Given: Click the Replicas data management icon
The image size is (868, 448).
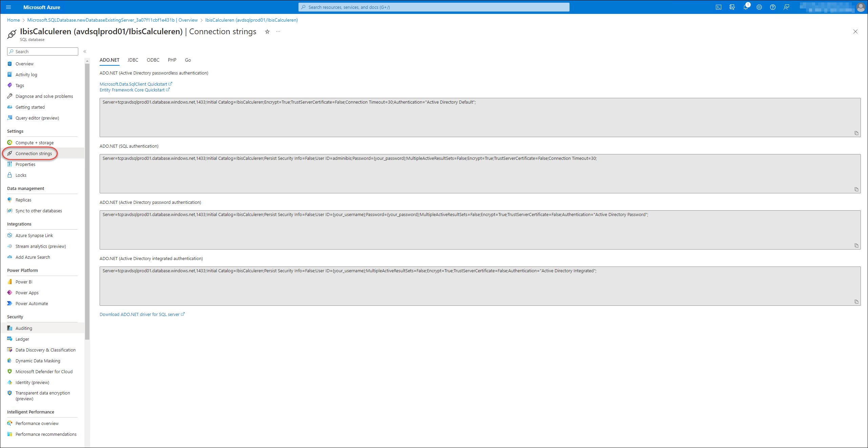Looking at the screenshot, I should click(x=9, y=199).
